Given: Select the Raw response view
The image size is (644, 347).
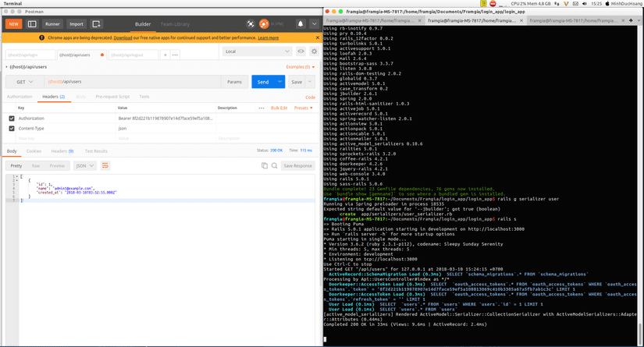Looking at the screenshot, I should [x=36, y=165].
